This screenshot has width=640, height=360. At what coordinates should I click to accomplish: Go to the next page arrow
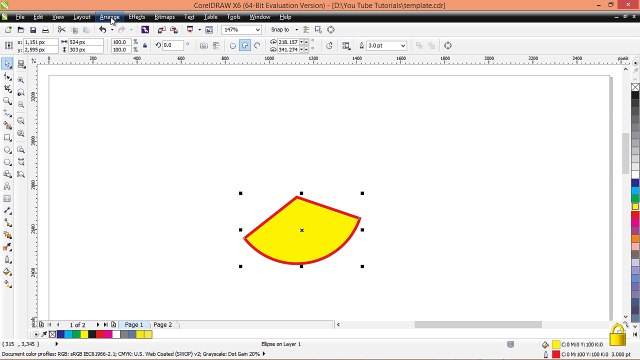(98, 324)
